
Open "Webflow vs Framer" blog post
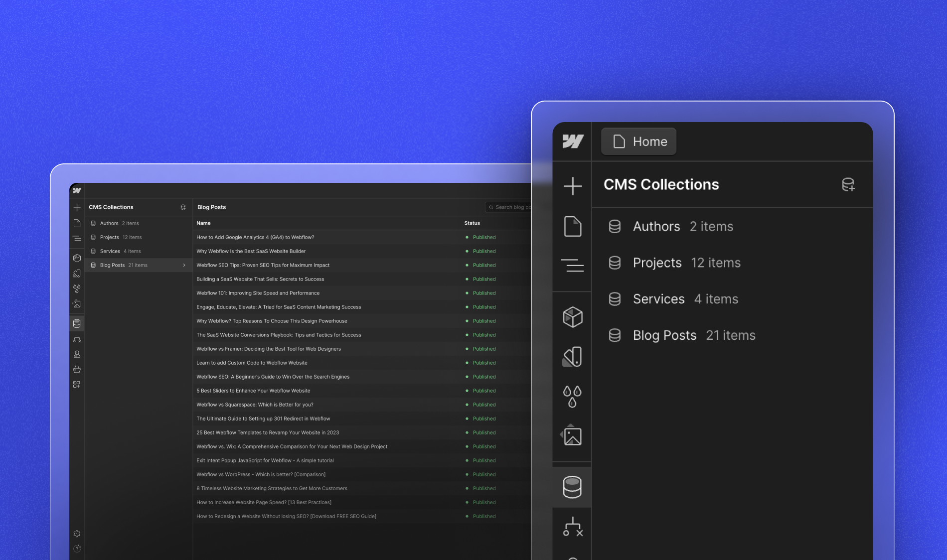[x=269, y=349]
